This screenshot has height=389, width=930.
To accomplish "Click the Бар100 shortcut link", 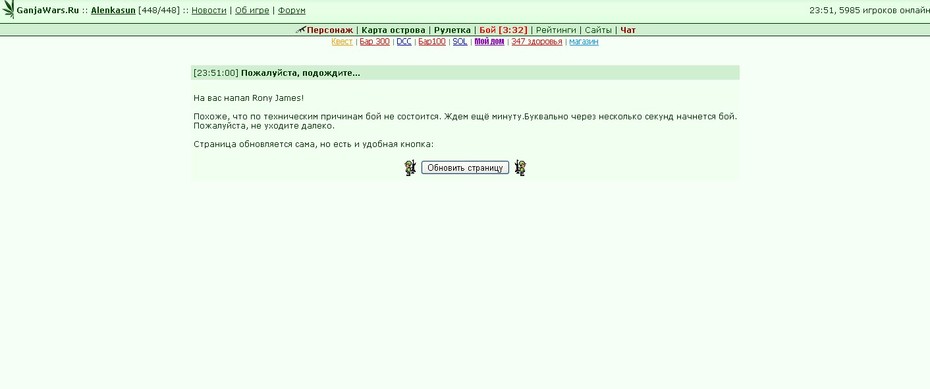I will point(432,42).
